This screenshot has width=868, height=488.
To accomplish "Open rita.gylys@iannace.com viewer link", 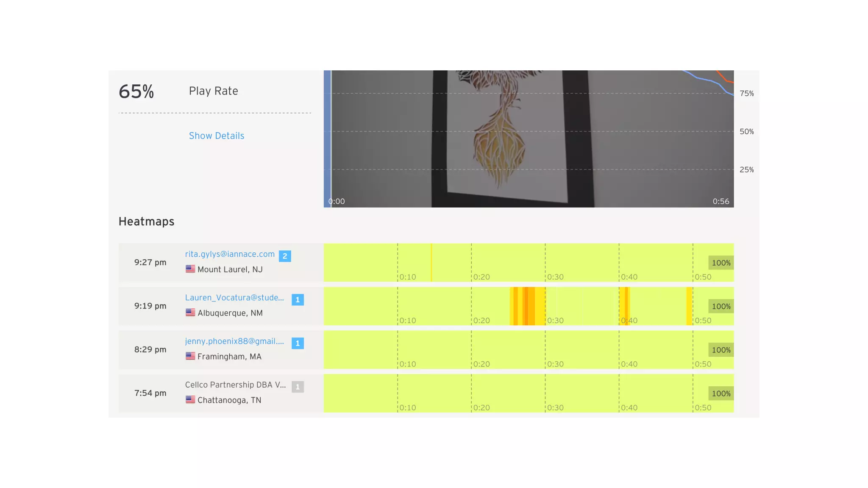I will (230, 254).
